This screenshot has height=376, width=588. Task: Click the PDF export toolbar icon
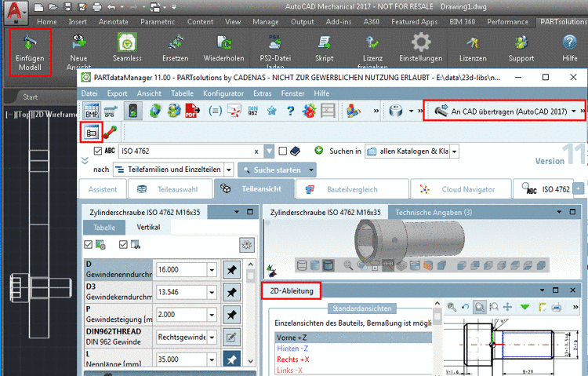click(x=191, y=111)
